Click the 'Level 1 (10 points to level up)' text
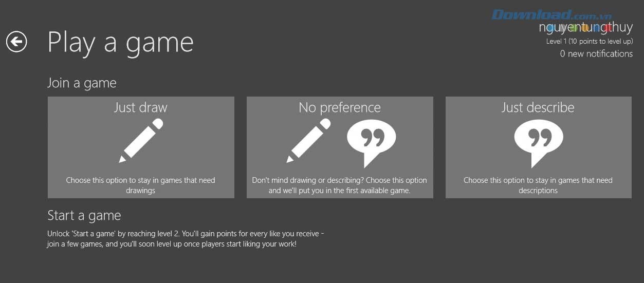Screen dimensions: 644x283 [589, 41]
